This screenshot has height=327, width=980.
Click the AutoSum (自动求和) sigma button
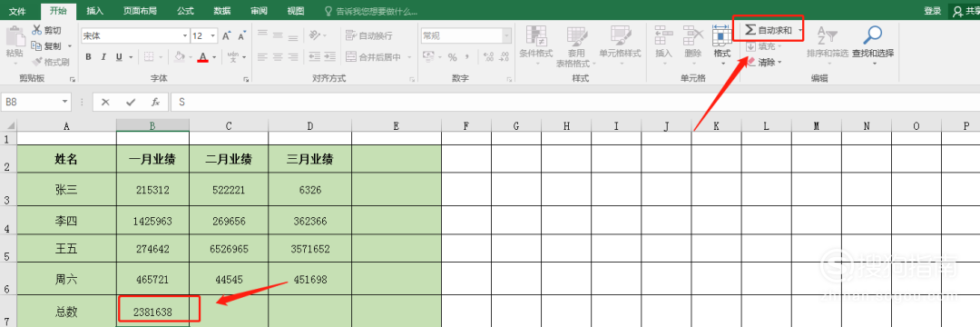click(768, 30)
